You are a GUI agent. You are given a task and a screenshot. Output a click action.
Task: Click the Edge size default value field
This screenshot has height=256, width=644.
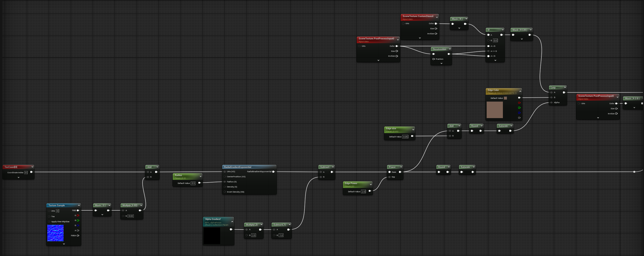coord(405,137)
